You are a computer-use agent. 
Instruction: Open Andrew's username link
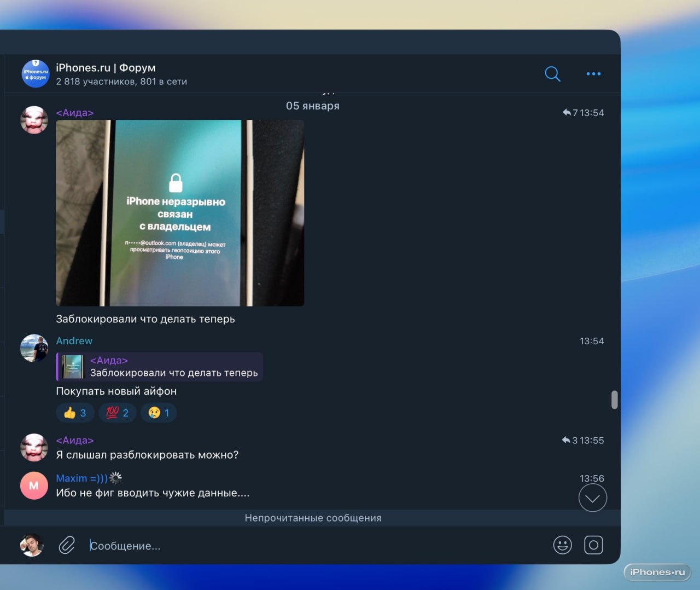point(74,340)
